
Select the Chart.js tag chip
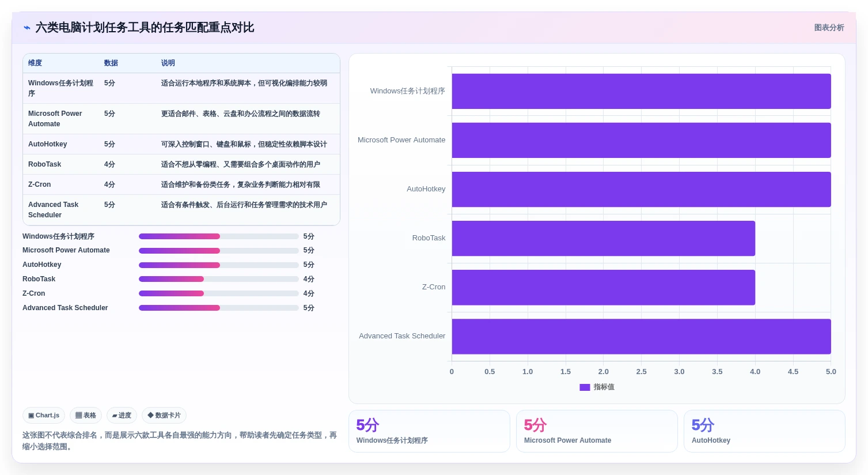pyautogui.click(x=44, y=415)
